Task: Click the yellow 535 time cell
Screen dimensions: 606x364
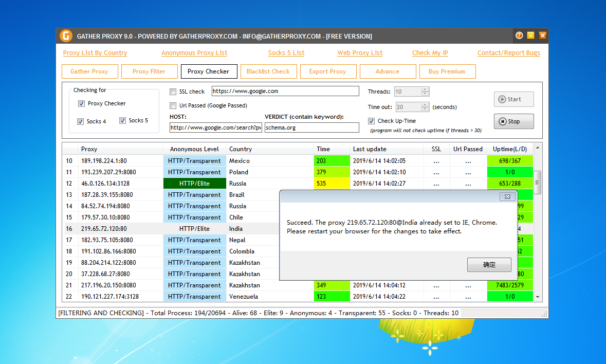Action: (332, 184)
